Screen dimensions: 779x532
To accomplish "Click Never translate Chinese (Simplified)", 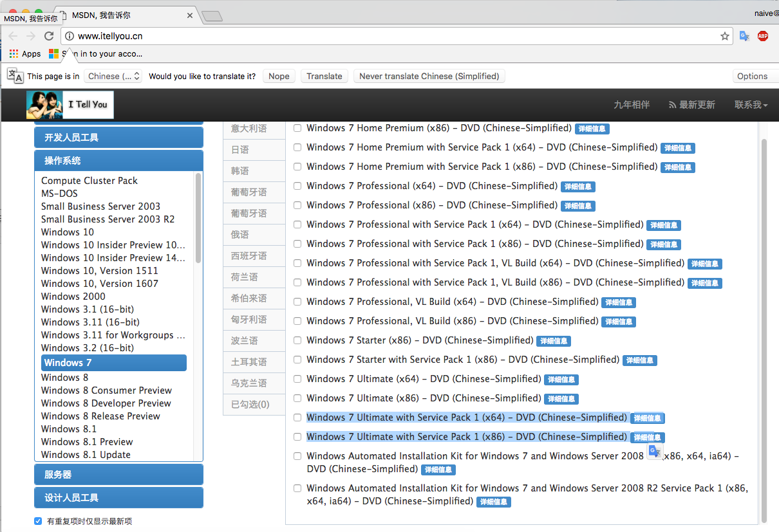I will [429, 76].
